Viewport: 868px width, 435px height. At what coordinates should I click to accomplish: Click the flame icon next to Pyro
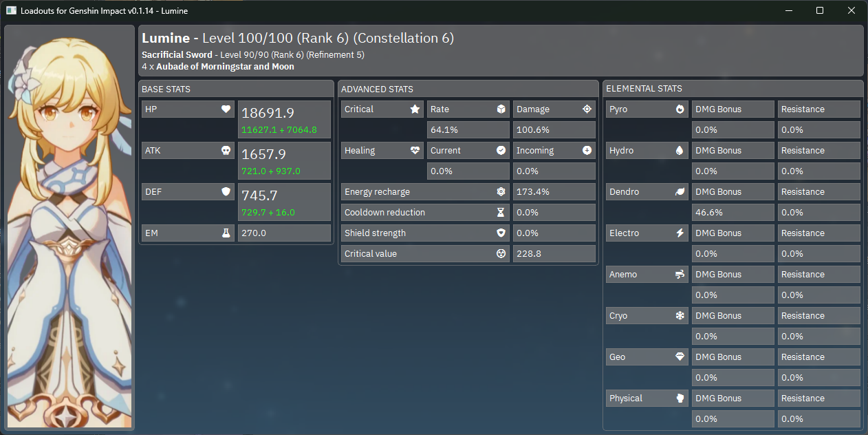point(680,109)
